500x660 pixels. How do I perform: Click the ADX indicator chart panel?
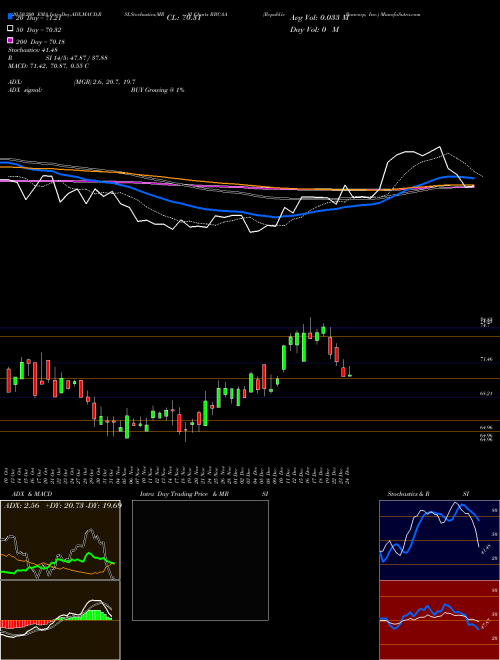click(x=60, y=540)
